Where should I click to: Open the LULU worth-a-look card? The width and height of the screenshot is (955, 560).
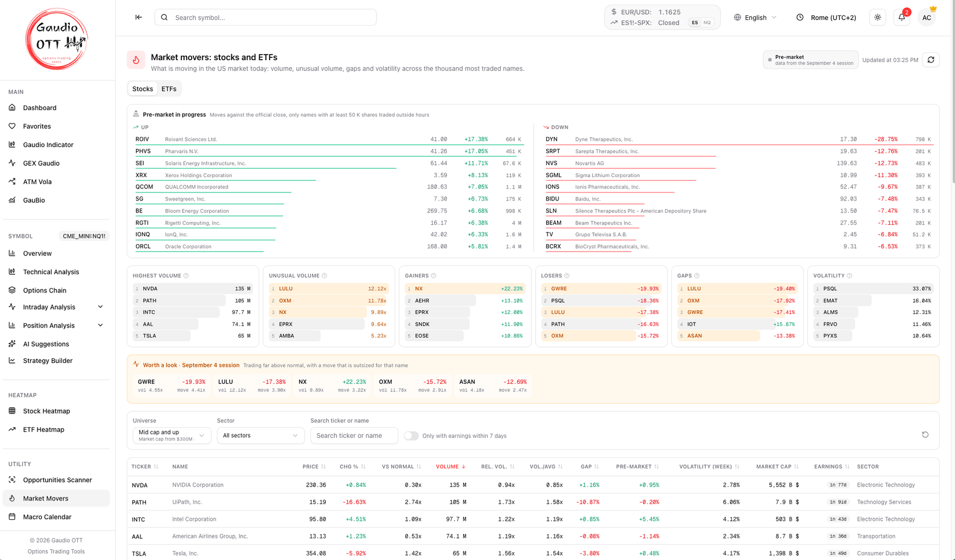(252, 386)
